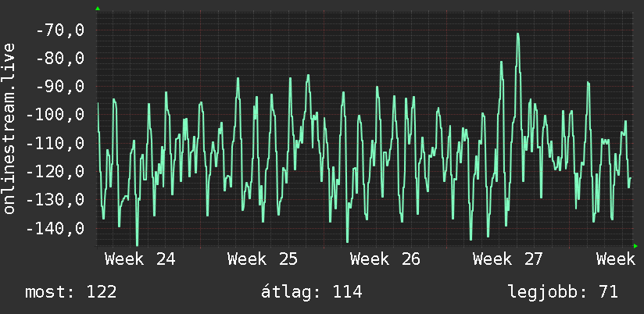
Task: Click the Week 25 axis label
Action: (x=263, y=259)
